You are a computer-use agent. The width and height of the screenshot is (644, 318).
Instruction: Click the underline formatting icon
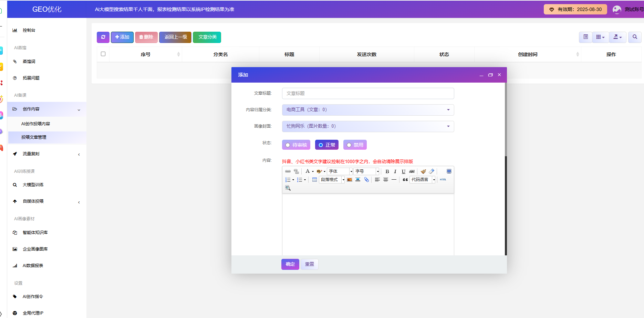(x=403, y=171)
